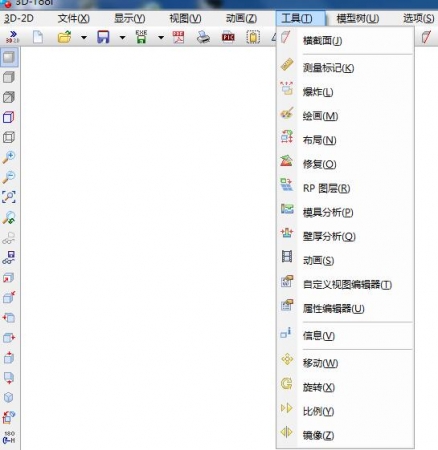Expand the dropdown arrow beside EXE save icon
438x450 pixels.
[161, 37]
